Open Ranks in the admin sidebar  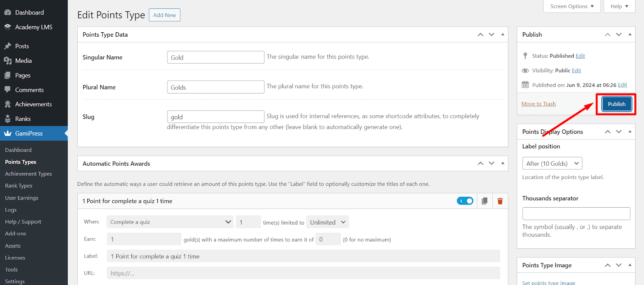[23, 119]
